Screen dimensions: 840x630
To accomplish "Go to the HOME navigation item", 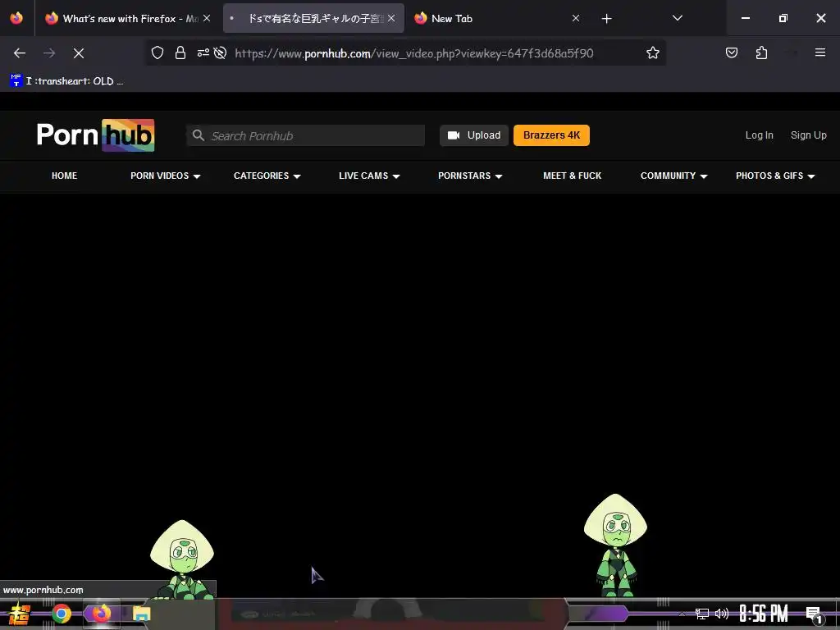I will pyautogui.click(x=64, y=176).
